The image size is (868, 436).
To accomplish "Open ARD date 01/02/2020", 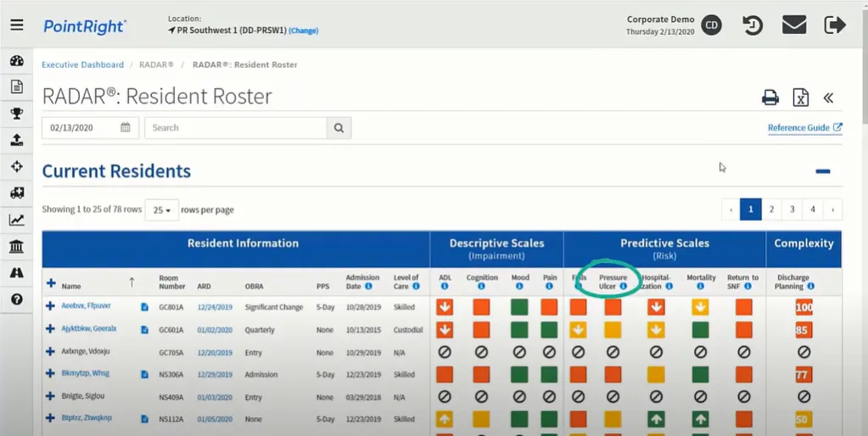I will (215, 330).
